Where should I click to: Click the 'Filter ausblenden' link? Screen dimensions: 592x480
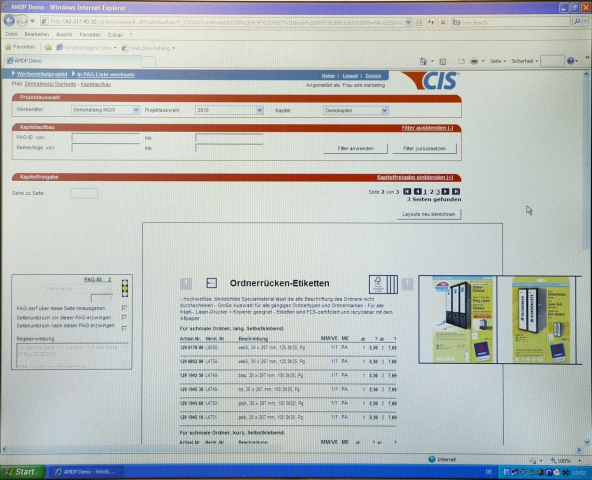tap(427, 128)
